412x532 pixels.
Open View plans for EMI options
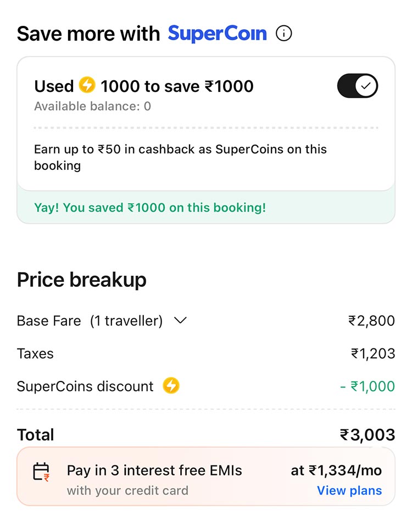(x=349, y=491)
